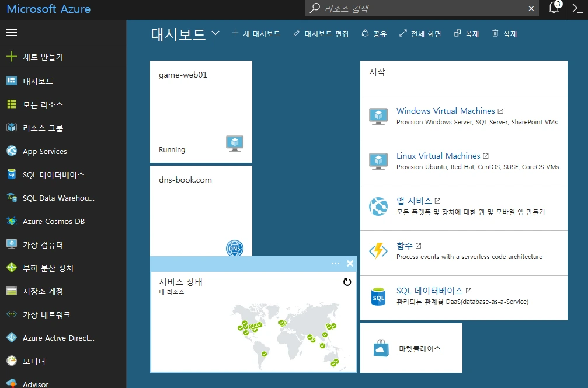Click the Azure Cosmos DB icon
This screenshot has height=388, width=588.
coord(12,221)
